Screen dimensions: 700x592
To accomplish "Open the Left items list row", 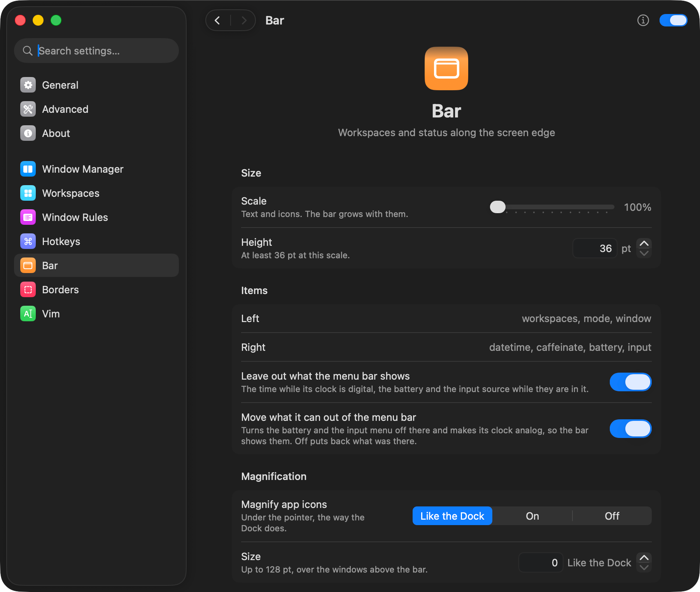I will click(x=446, y=319).
